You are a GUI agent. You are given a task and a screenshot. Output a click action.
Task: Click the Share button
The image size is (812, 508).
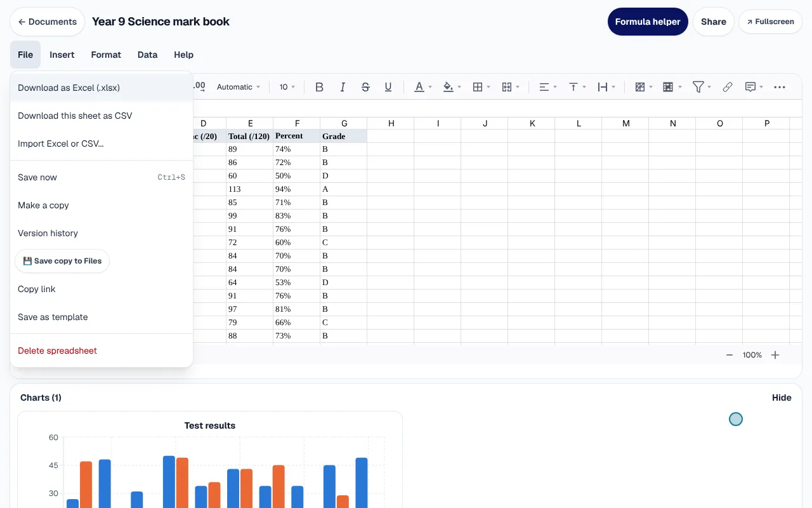pyautogui.click(x=714, y=22)
